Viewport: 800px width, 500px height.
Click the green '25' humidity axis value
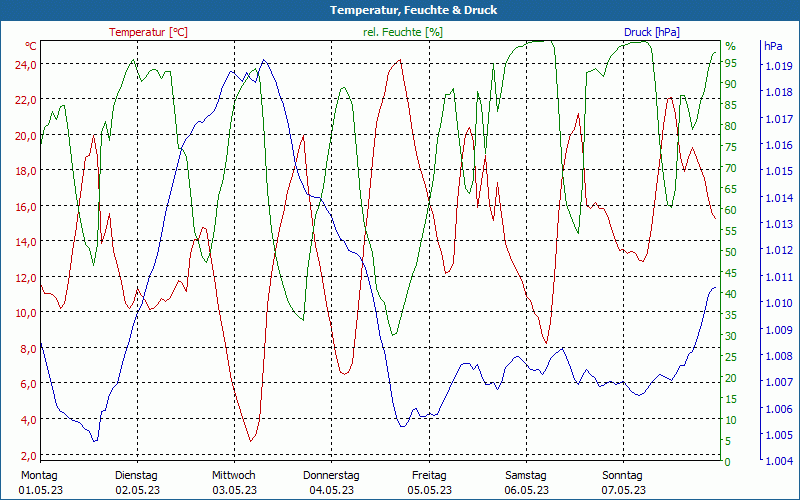(731, 357)
